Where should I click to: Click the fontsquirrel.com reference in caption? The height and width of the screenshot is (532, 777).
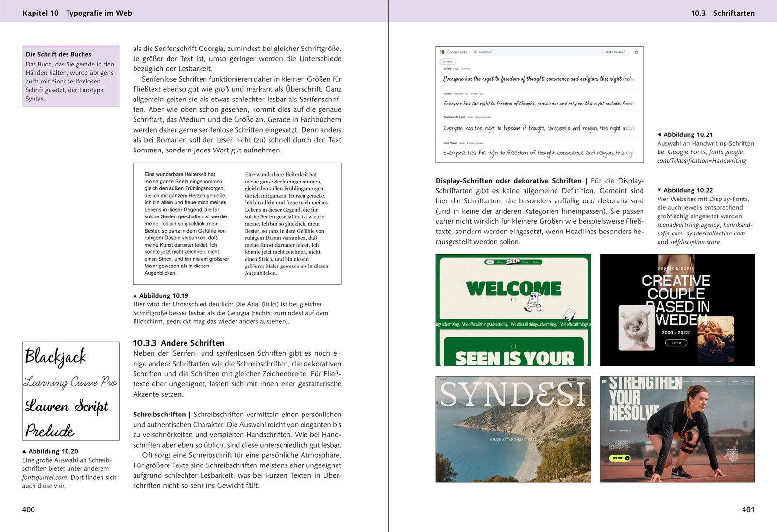[x=45, y=477]
